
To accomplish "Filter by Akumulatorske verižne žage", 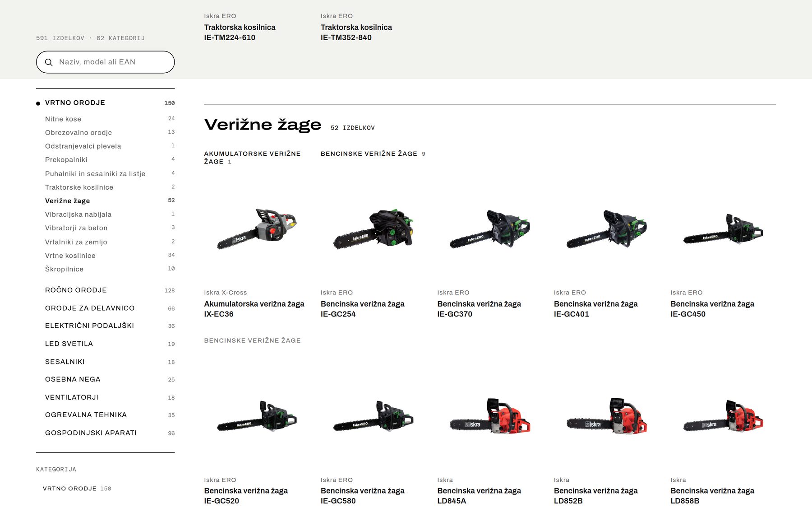I will tap(252, 158).
